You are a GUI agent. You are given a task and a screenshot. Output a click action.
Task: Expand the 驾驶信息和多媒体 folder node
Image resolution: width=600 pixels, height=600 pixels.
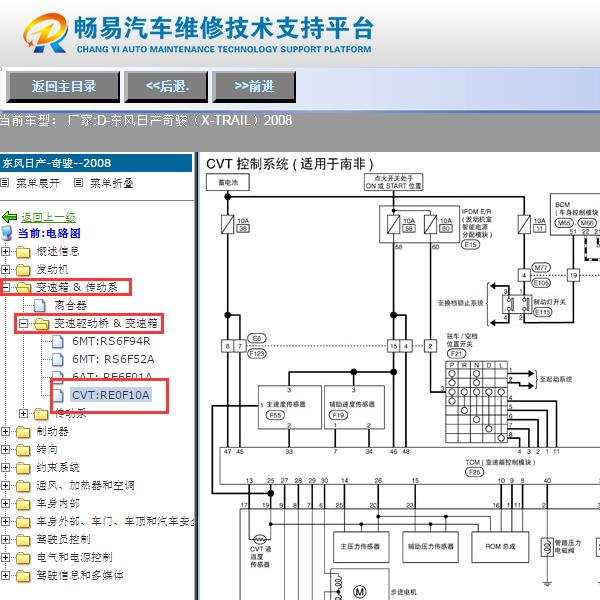[5, 575]
